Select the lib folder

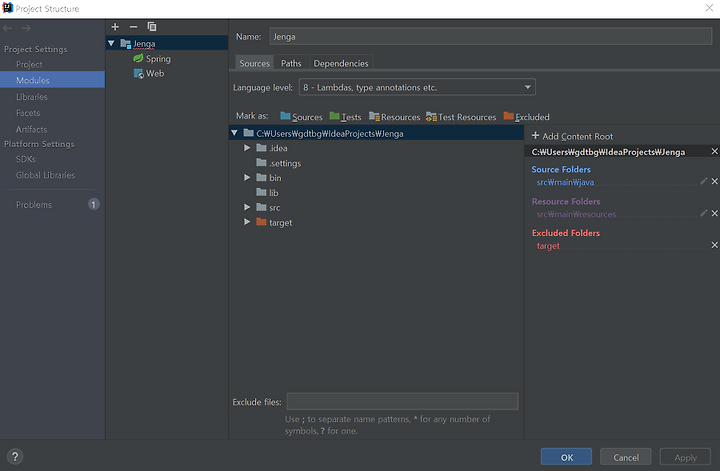point(376,193)
